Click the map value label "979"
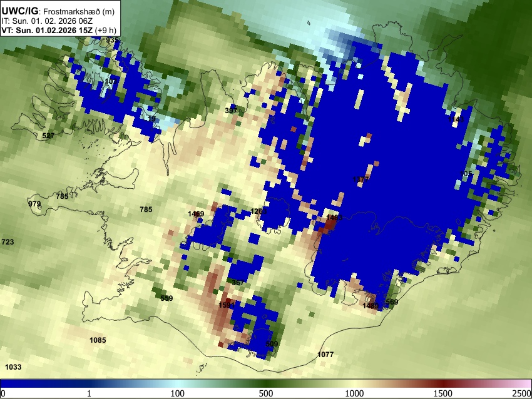Viewport: 532px width, 399px height. 34,204
